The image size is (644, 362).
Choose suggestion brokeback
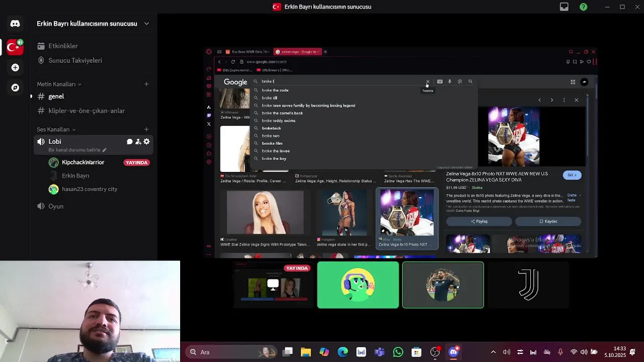pyautogui.click(x=271, y=128)
